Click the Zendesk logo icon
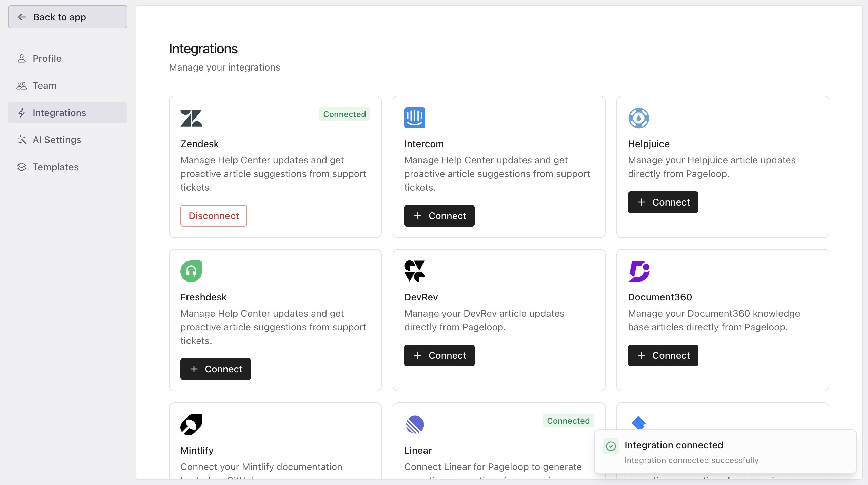The image size is (868, 485). (191, 118)
